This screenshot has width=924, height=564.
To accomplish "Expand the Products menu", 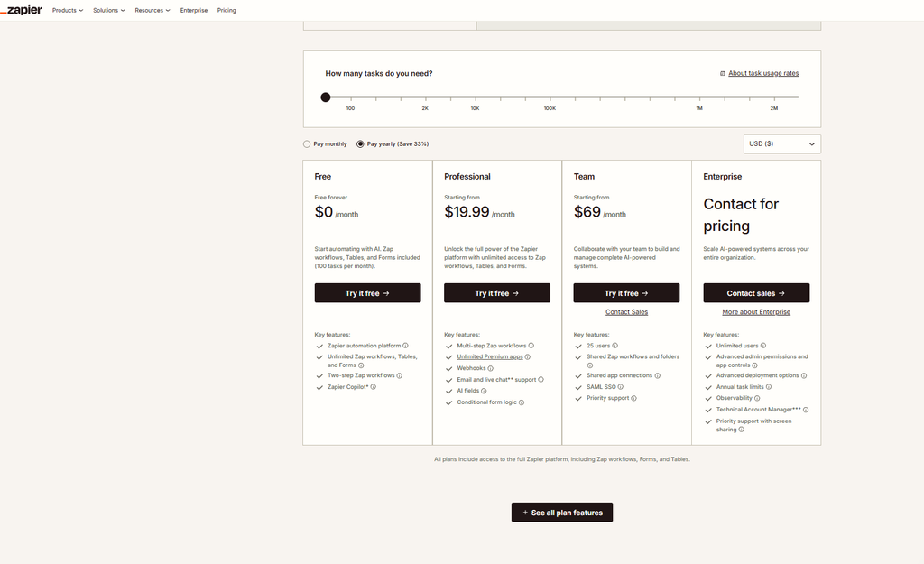I will pyautogui.click(x=68, y=10).
